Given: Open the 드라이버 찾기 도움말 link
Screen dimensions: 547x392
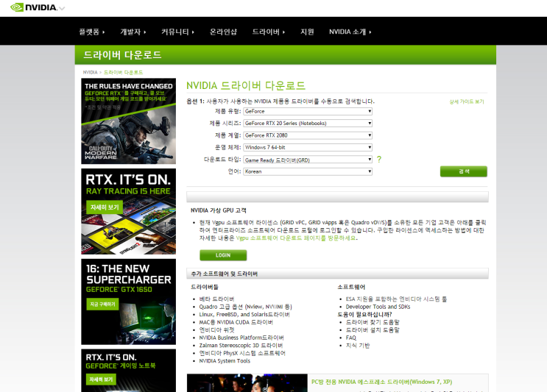Looking at the screenshot, I should pyautogui.click(x=373, y=322).
